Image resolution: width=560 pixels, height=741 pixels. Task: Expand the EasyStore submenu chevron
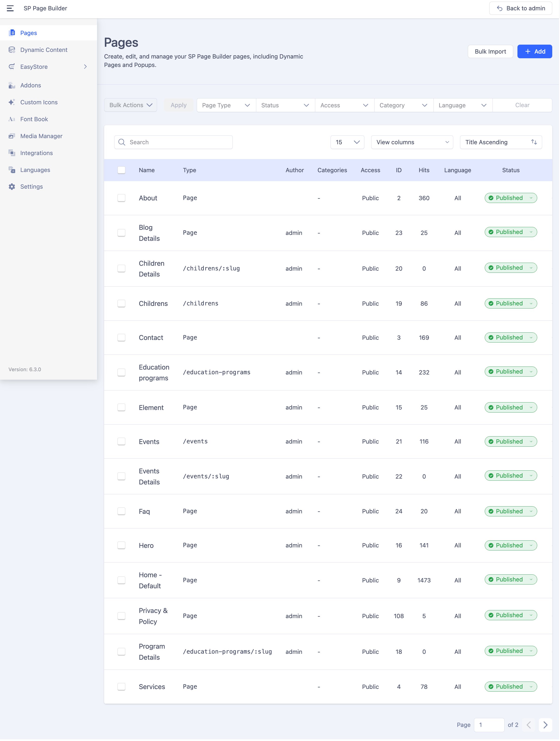click(86, 67)
